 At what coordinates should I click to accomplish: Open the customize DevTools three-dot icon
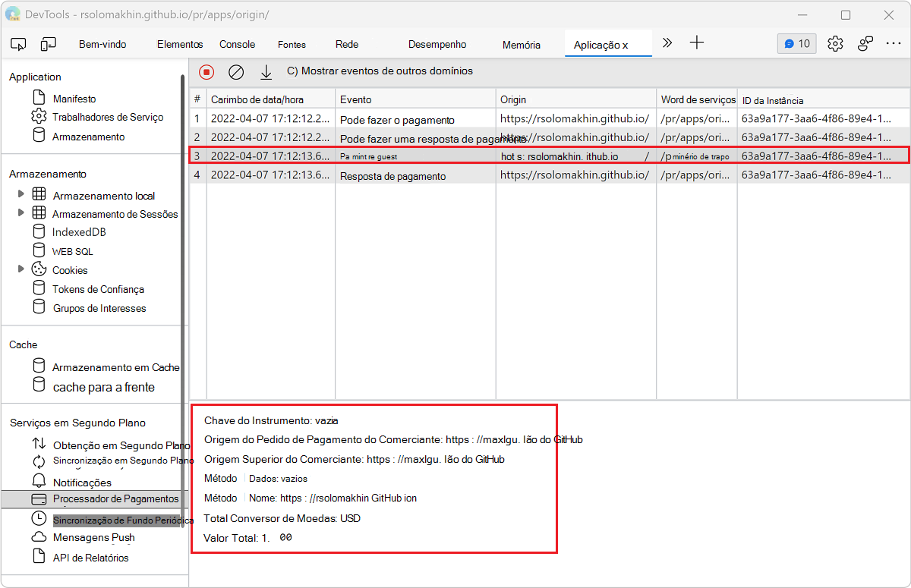click(894, 44)
